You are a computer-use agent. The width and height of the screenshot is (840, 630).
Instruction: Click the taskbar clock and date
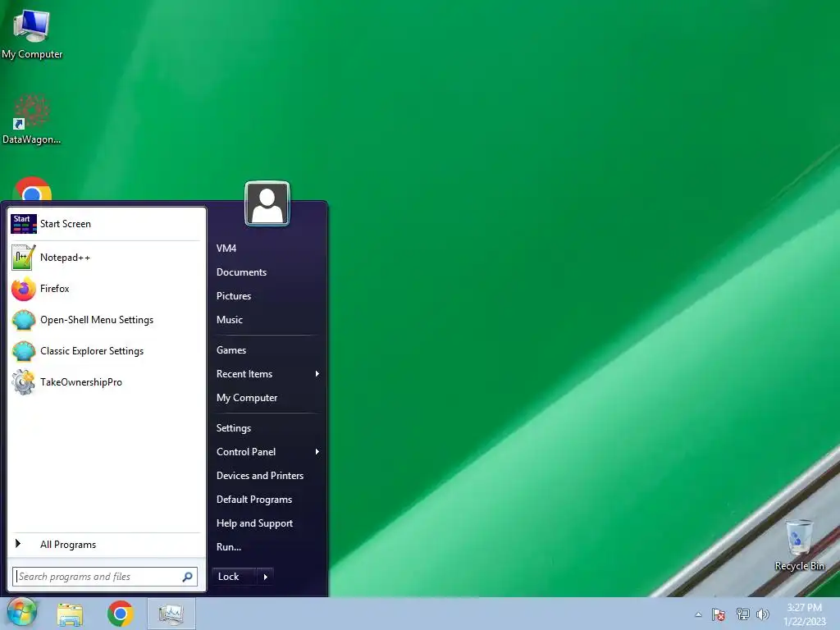pos(804,614)
